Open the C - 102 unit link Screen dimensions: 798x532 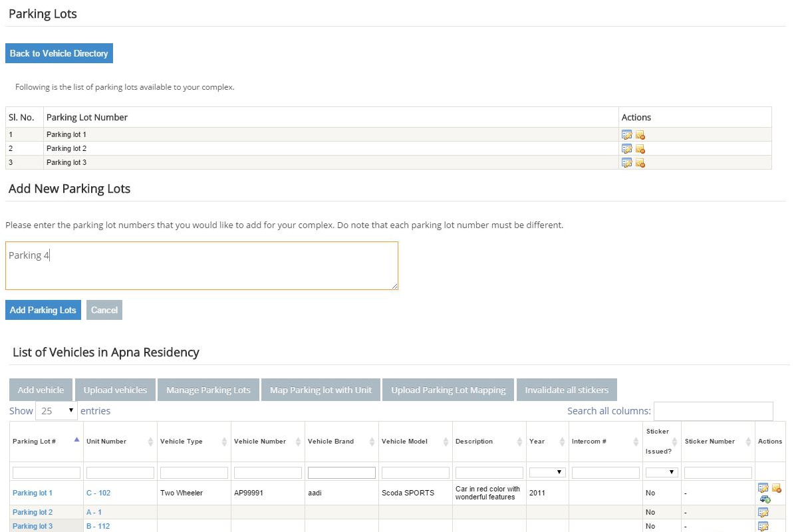pyautogui.click(x=98, y=493)
